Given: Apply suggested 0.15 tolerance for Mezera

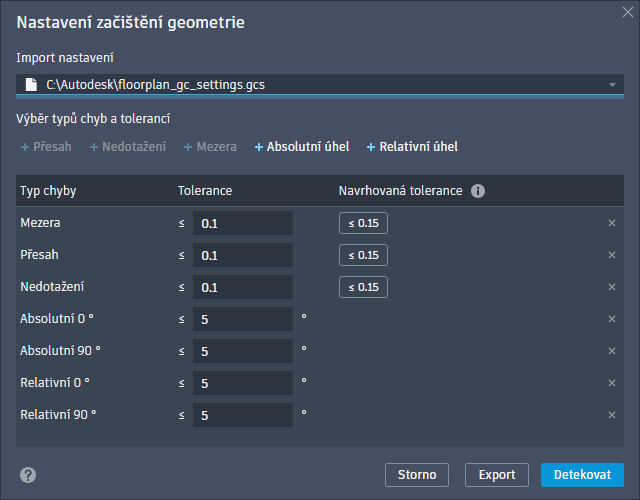Looking at the screenshot, I should click(363, 223).
